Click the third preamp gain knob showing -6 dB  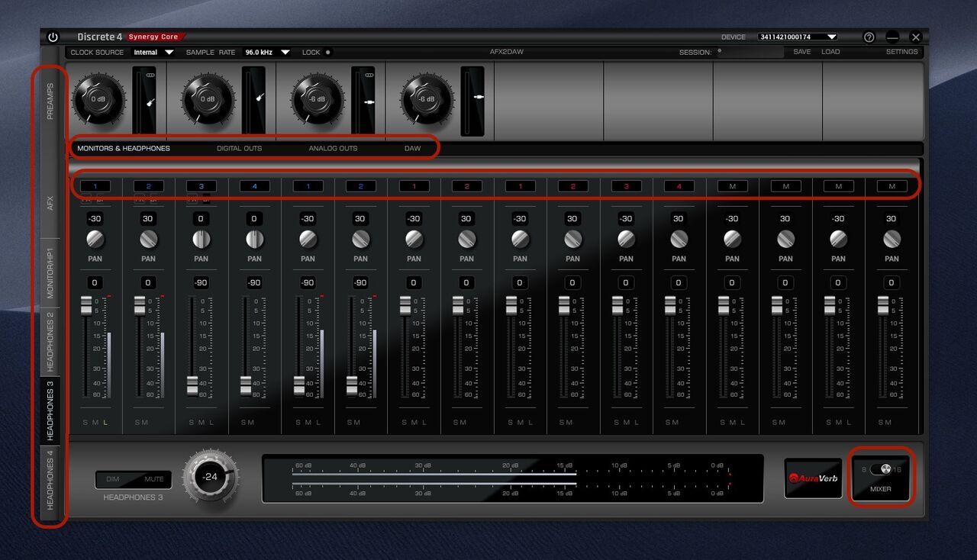tap(317, 99)
